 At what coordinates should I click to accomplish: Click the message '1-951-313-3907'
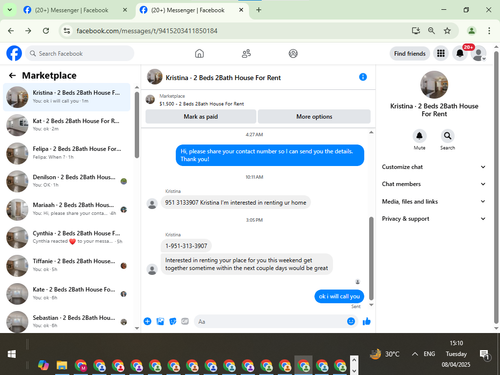(186, 246)
